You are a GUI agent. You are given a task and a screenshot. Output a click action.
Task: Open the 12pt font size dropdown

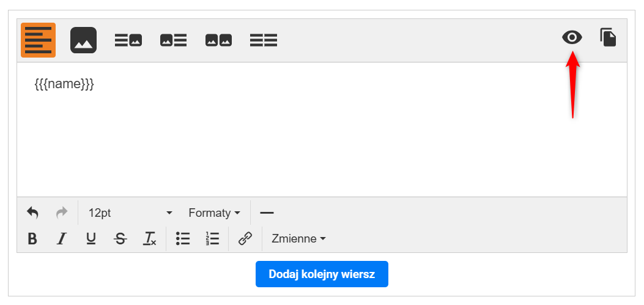(130, 213)
